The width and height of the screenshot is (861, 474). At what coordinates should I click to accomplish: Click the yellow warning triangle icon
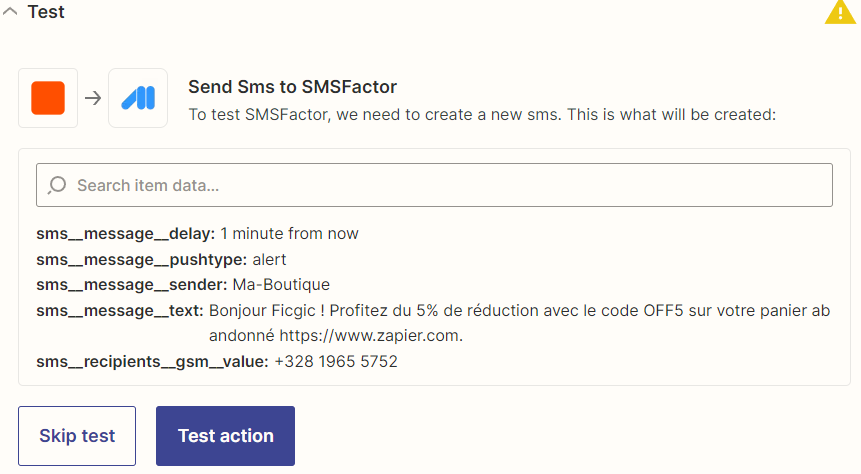pyautogui.click(x=840, y=13)
